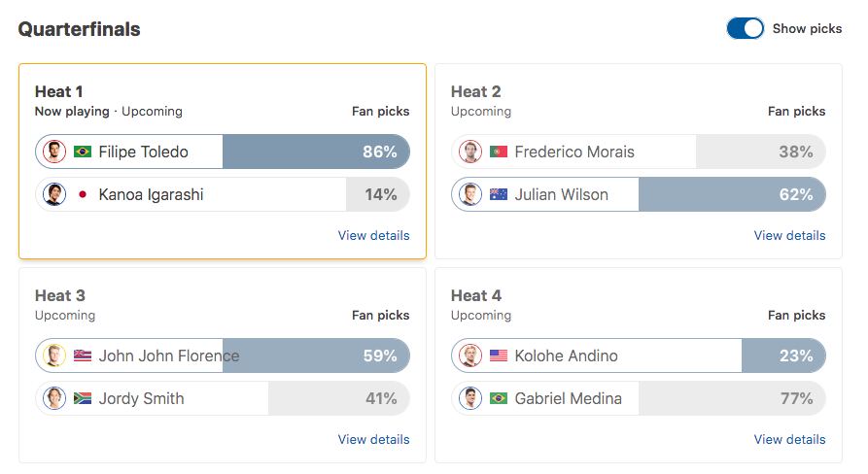
Task: Pick Frederico Morais in Heat 2
Action: pyautogui.click(x=639, y=152)
